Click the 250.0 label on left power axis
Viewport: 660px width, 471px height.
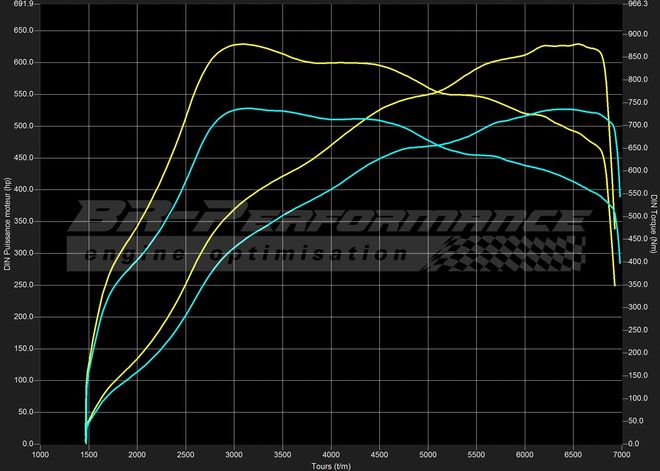pyautogui.click(x=23, y=285)
